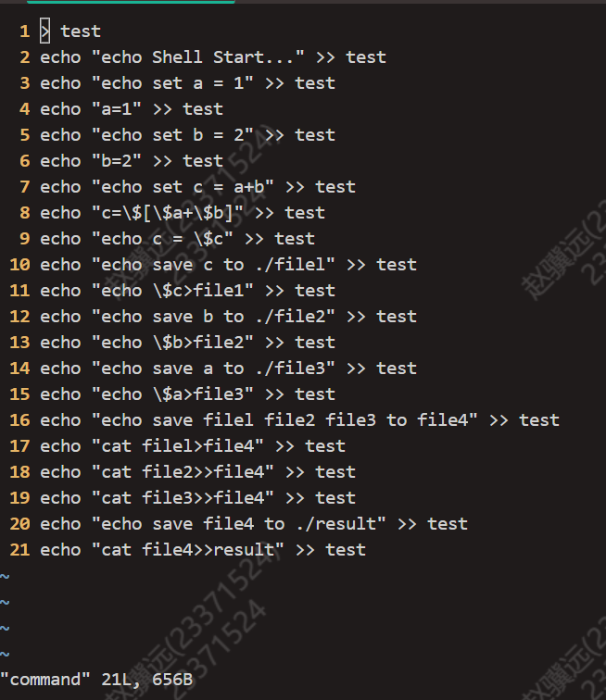
Task: Click "file4>>result" on line 21
Action: (208, 549)
